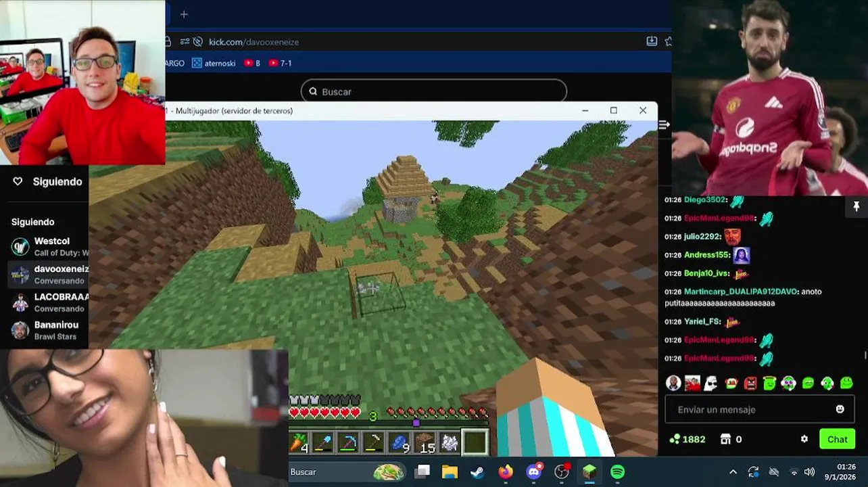The image size is (868, 487).
Task: Open a new browser tab with plus button
Action: [184, 14]
